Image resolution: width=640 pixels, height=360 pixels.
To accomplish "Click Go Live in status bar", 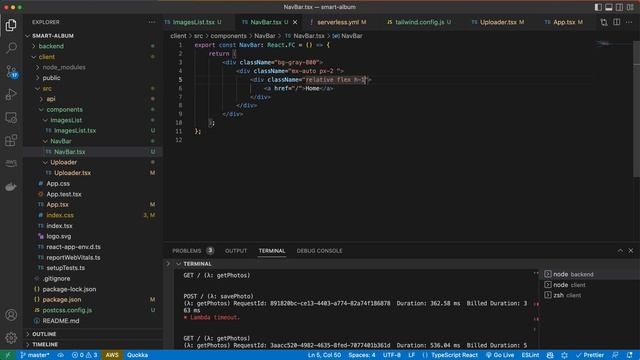I will (x=500, y=355).
